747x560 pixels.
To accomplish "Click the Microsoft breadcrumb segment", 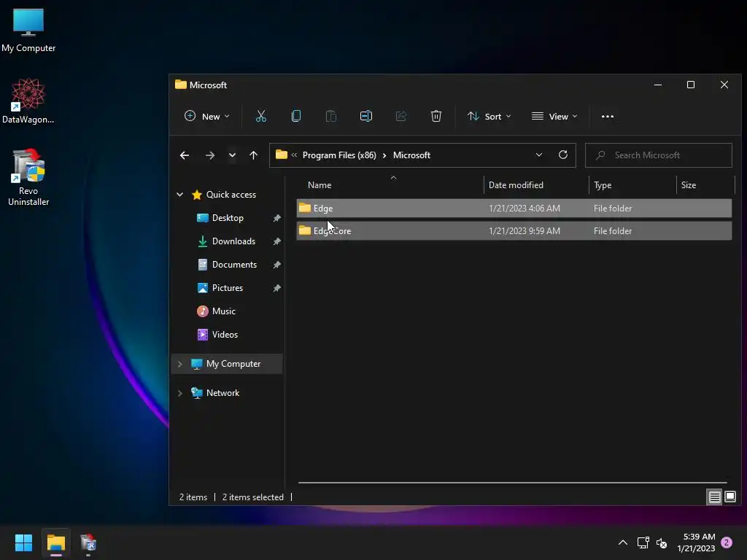I will pyautogui.click(x=411, y=155).
